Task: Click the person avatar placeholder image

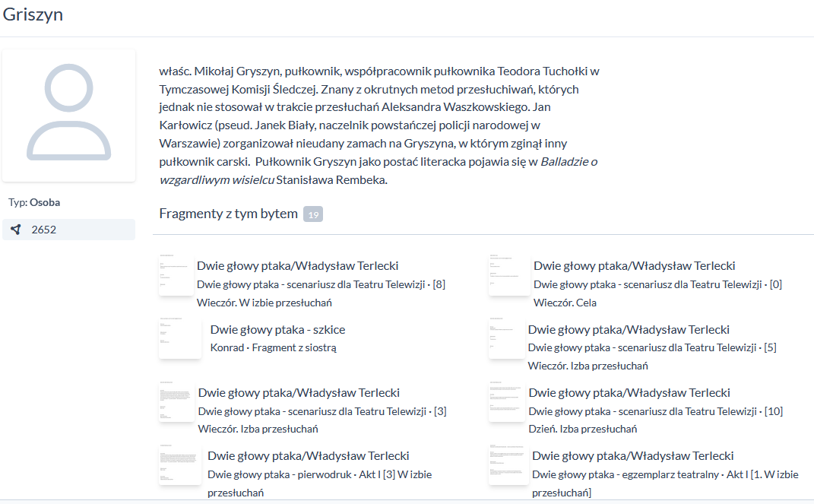Action: tap(69, 116)
